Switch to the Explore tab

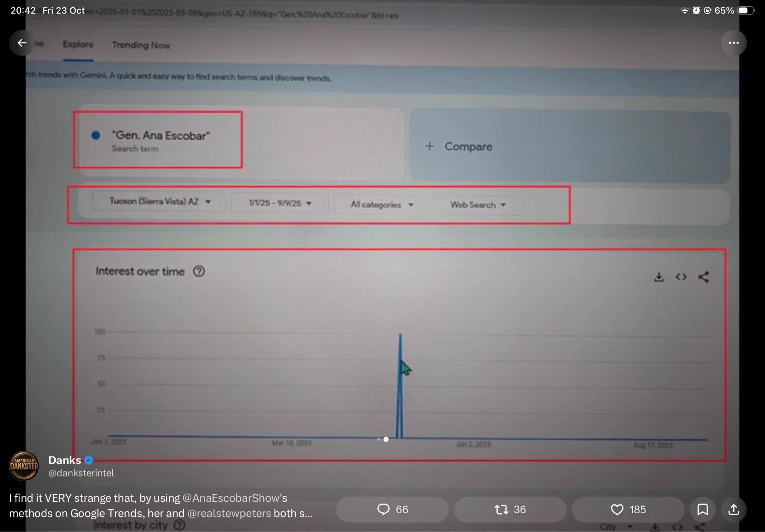coord(78,44)
